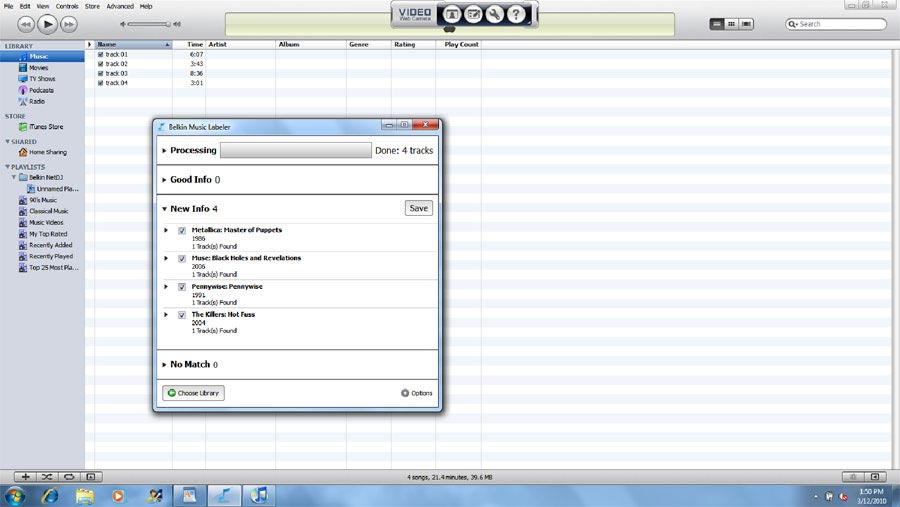Collapse the Belkin NetDJ playlist folder
900x507 pixels.
(14, 177)
